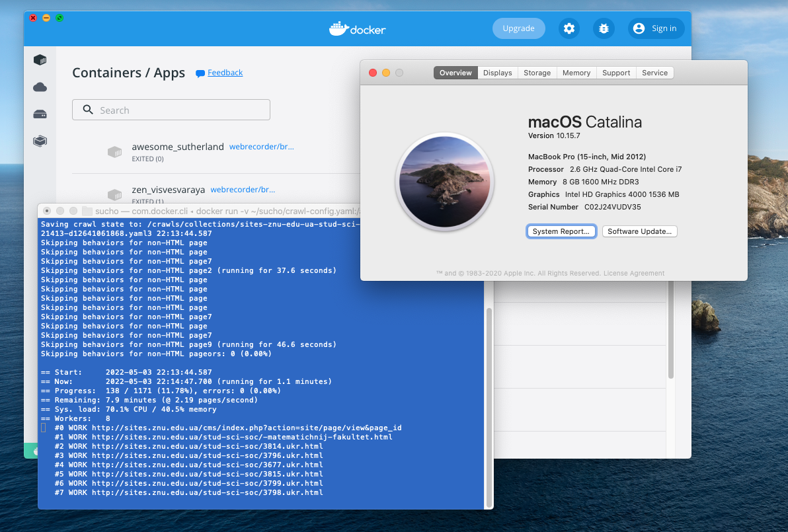Click the Sign in account avatar icon
Screen dimensions: 788x532
point(639,28)
